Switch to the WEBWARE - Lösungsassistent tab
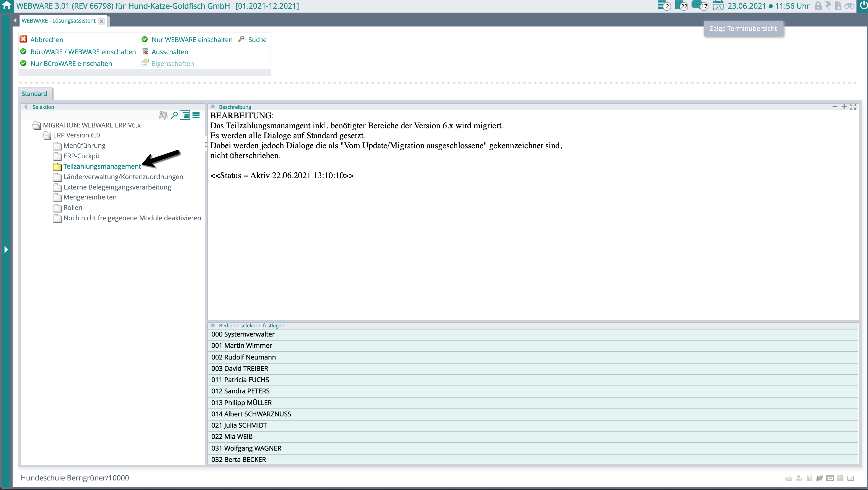This screenshot has width=868, height=490. (59, 21)
